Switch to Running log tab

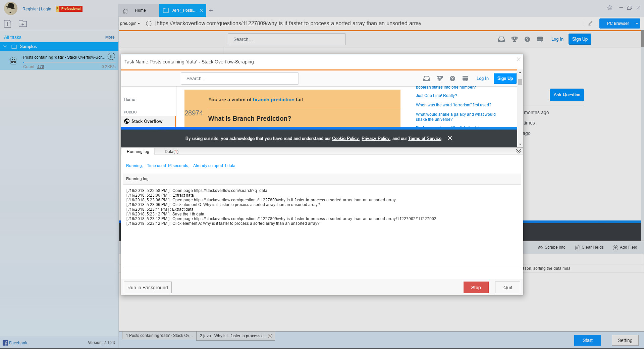coord(138,152)
